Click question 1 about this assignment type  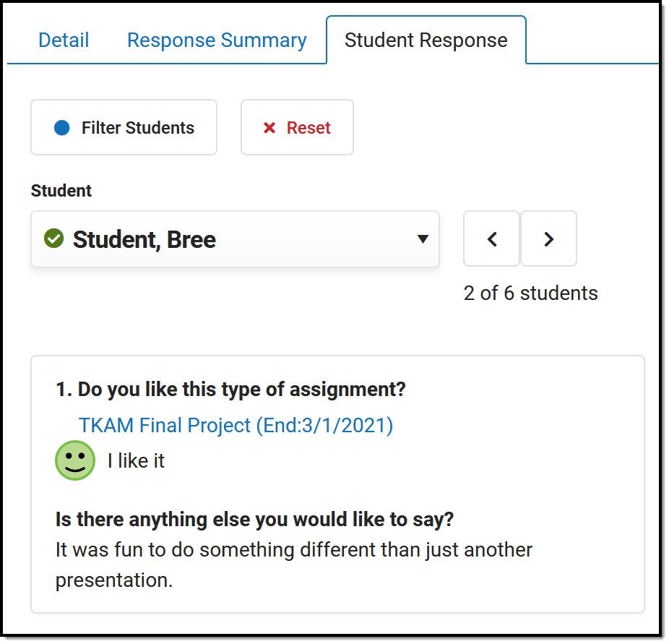(230, 390)
